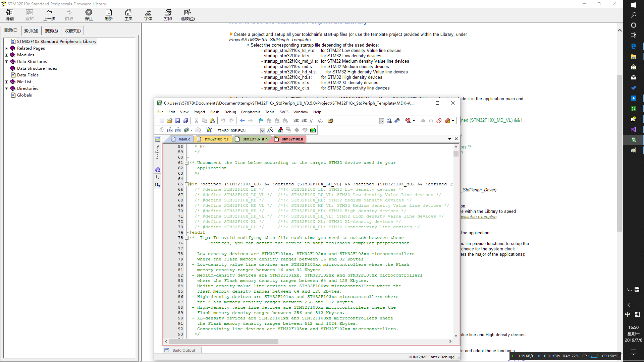Click the Batch Build icon
The height and width of the screenshot is (362, 644).
186,130
